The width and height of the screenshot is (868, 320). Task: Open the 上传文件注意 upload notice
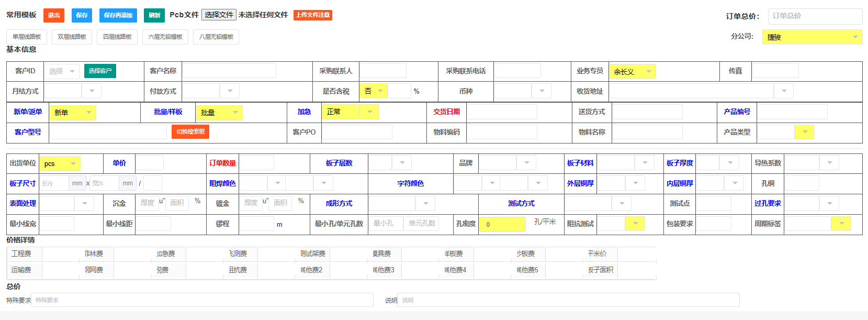312,15
